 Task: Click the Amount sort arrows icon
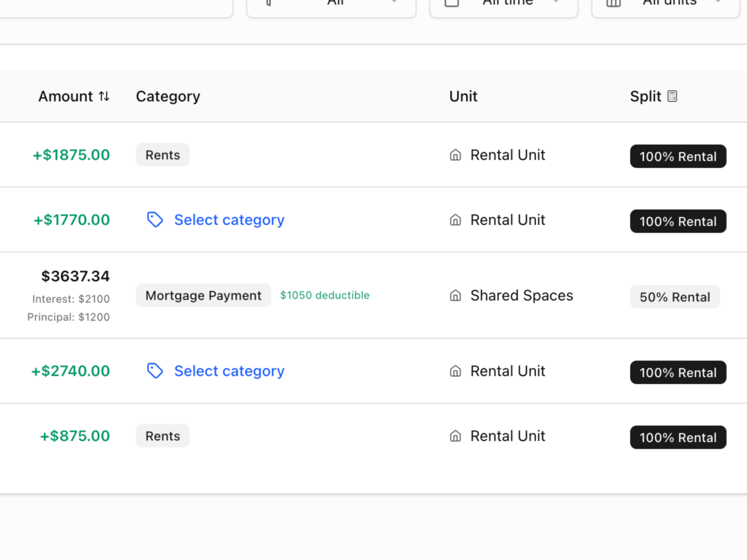(104, 96)
